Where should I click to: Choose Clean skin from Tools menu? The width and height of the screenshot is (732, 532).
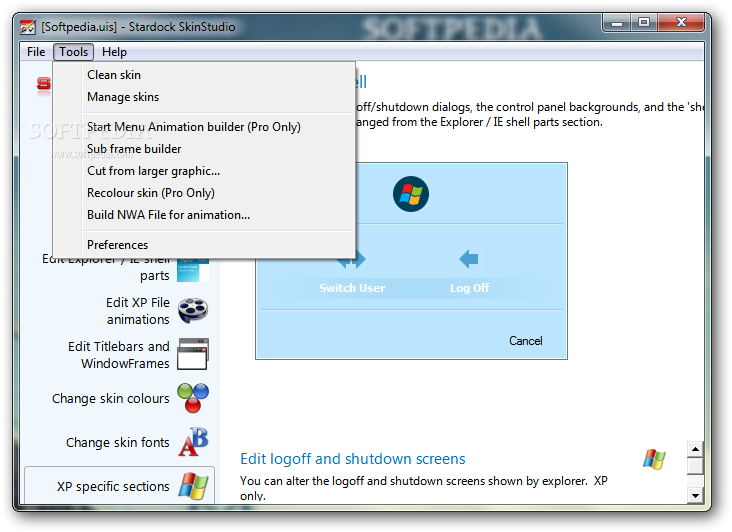pyautogui.click(x=204, y=75)
